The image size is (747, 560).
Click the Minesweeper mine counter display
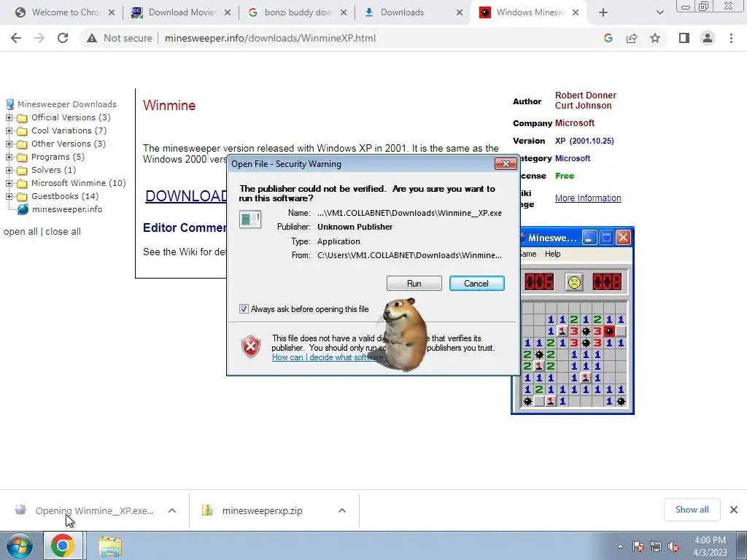tap(539, 282)
